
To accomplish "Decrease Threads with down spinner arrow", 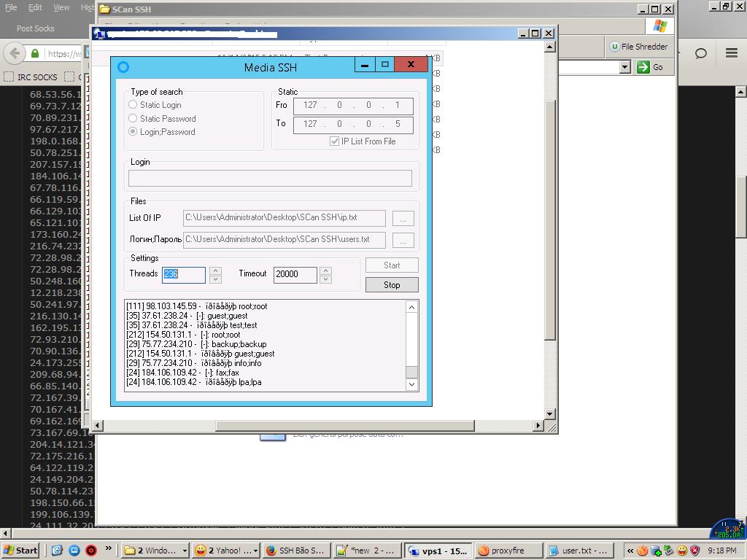I will click(215, 279).
